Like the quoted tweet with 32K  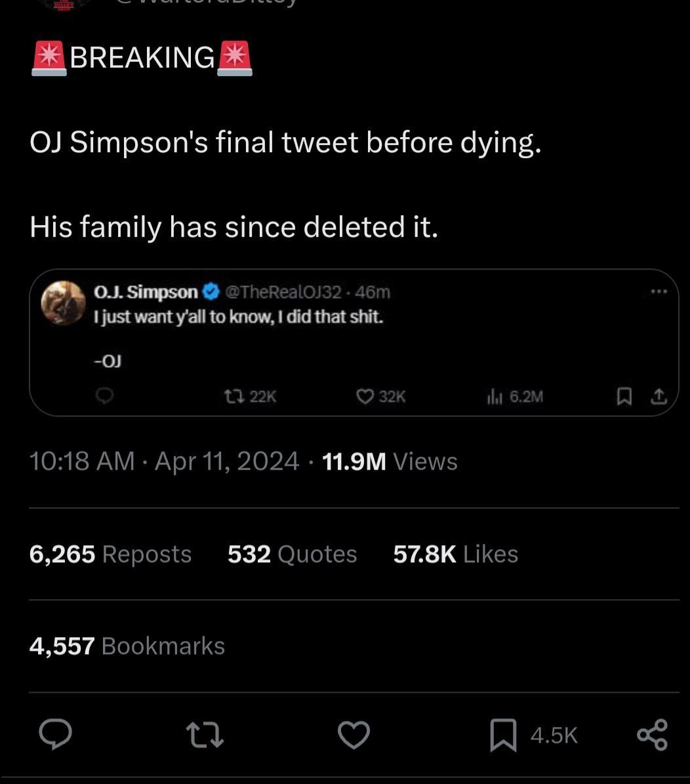point(365,396)
